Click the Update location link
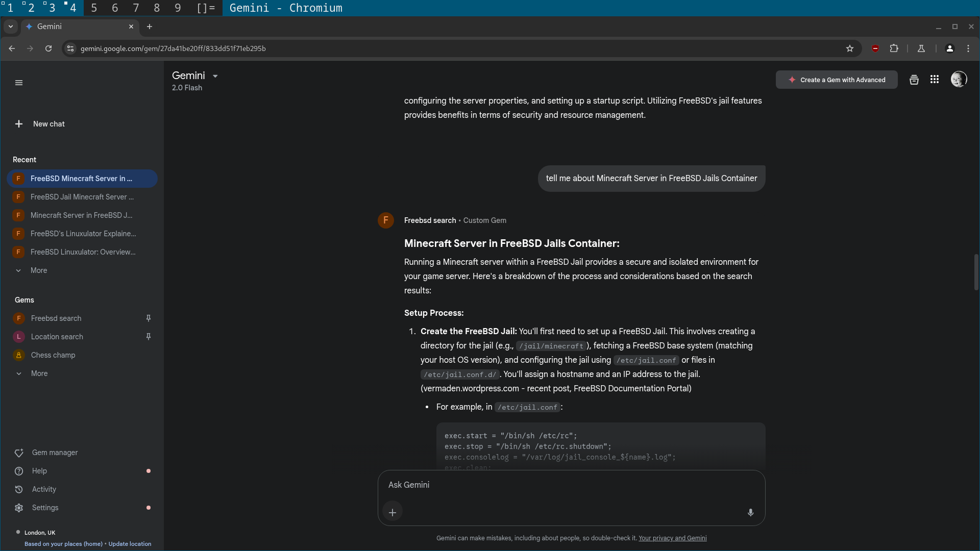 (x=130, y=544)
